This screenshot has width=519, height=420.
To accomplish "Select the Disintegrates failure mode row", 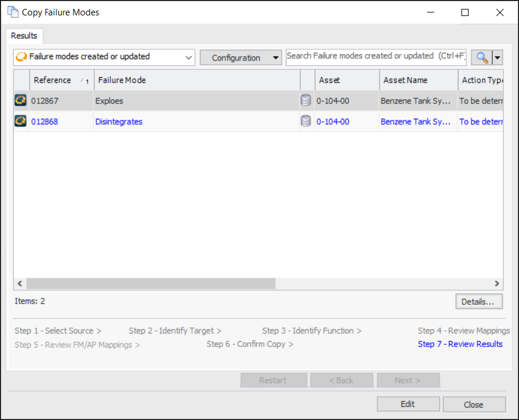I will (119, 122).
